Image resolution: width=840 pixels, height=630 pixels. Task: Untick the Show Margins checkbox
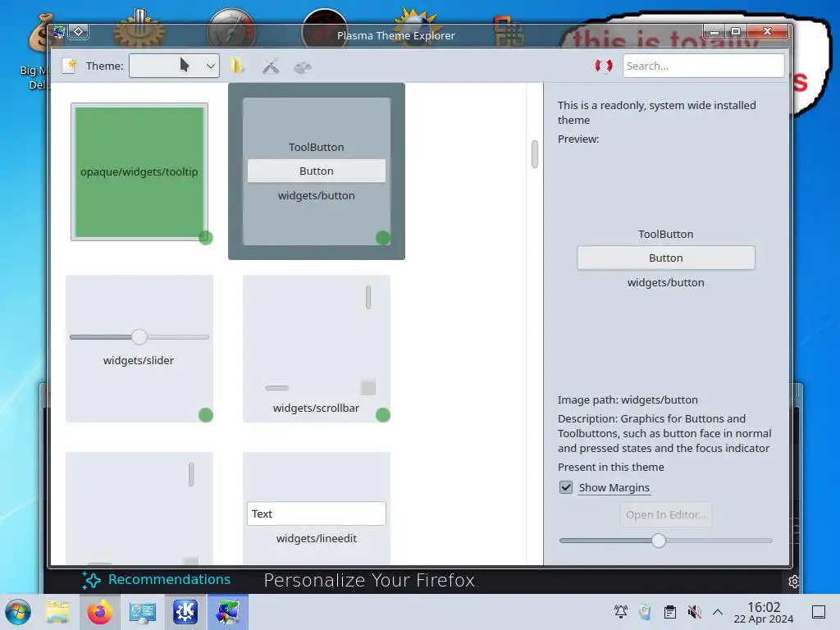(566, 487)
